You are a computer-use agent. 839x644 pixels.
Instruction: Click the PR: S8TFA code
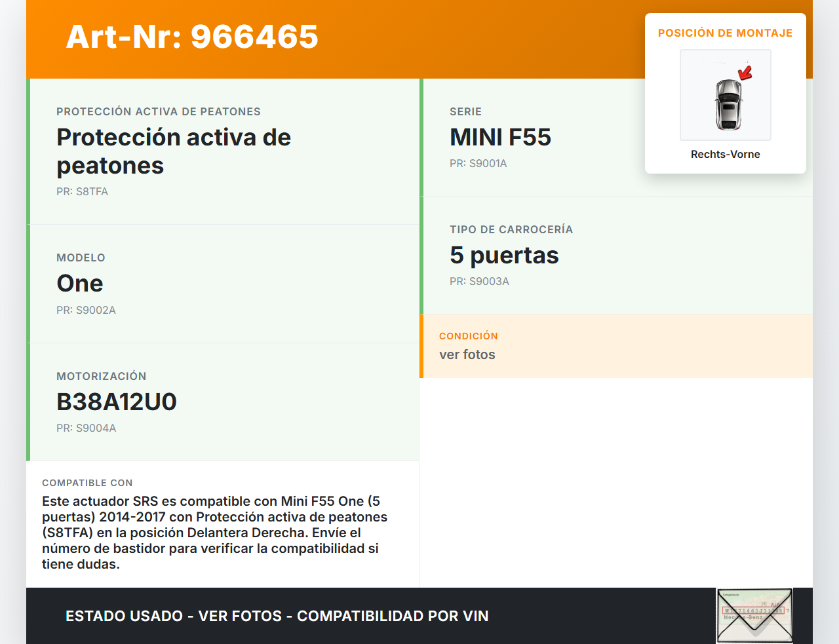[x=82, y=192]
